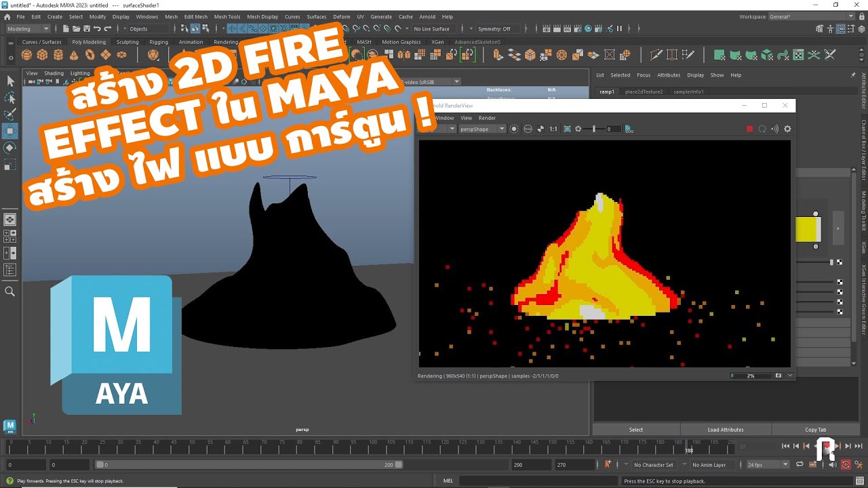Click the Open Scene folder icon
The width and height of the screenshot is (868, 488).
76,28
